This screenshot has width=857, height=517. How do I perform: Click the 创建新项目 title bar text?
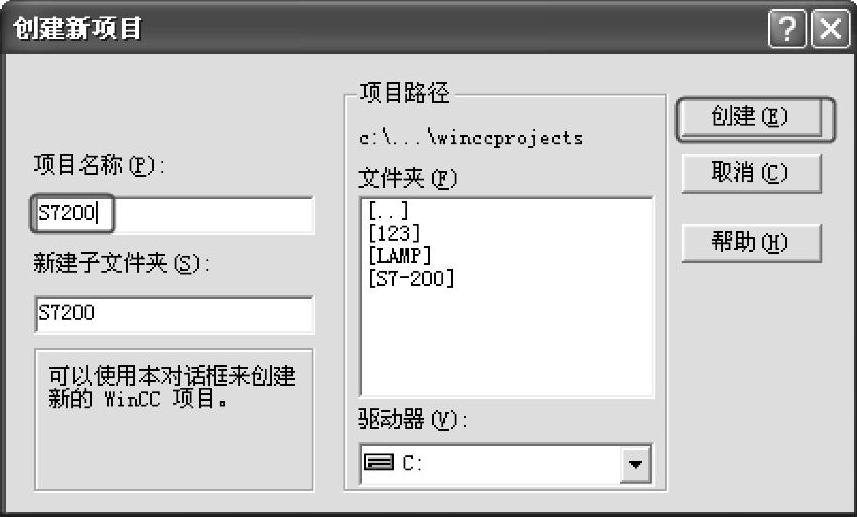pos(77,29)
